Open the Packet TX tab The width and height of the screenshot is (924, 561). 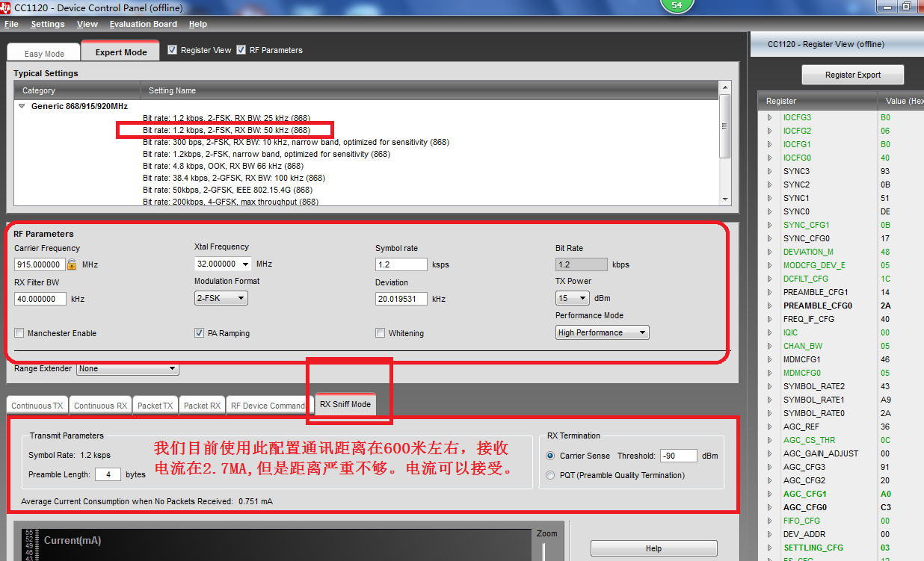[x=155, y=406]
